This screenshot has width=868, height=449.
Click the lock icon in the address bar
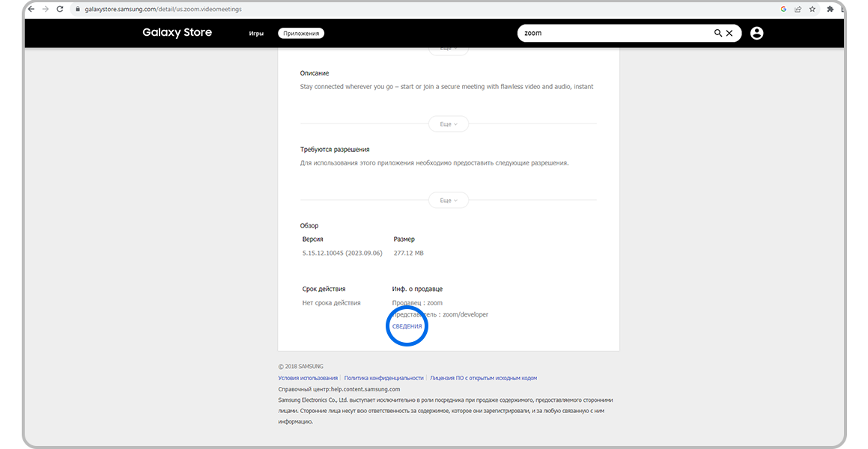point(78,10)
